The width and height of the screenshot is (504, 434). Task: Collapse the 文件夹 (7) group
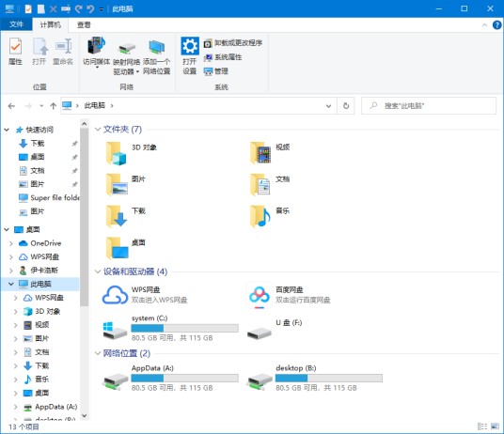[98, 129]
